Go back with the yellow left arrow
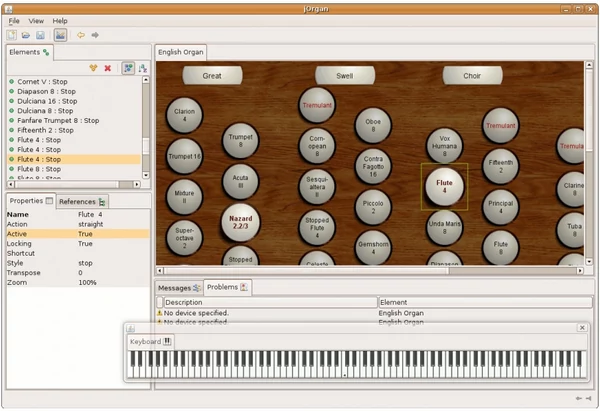This screenshot has height=411, width=600. coord(81,35)
